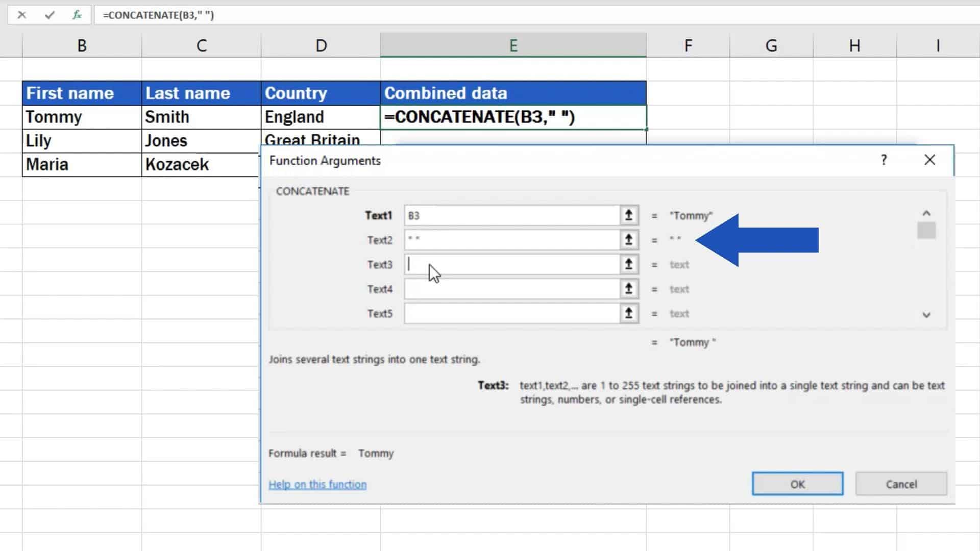The height and width of the screenshot is (551, 980).
Task: Click the Insert Function (fx) icon
Action: point(76,15)
